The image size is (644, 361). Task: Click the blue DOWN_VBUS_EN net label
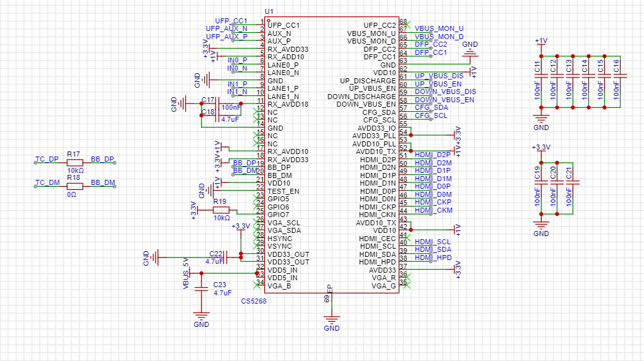point(444,100)
